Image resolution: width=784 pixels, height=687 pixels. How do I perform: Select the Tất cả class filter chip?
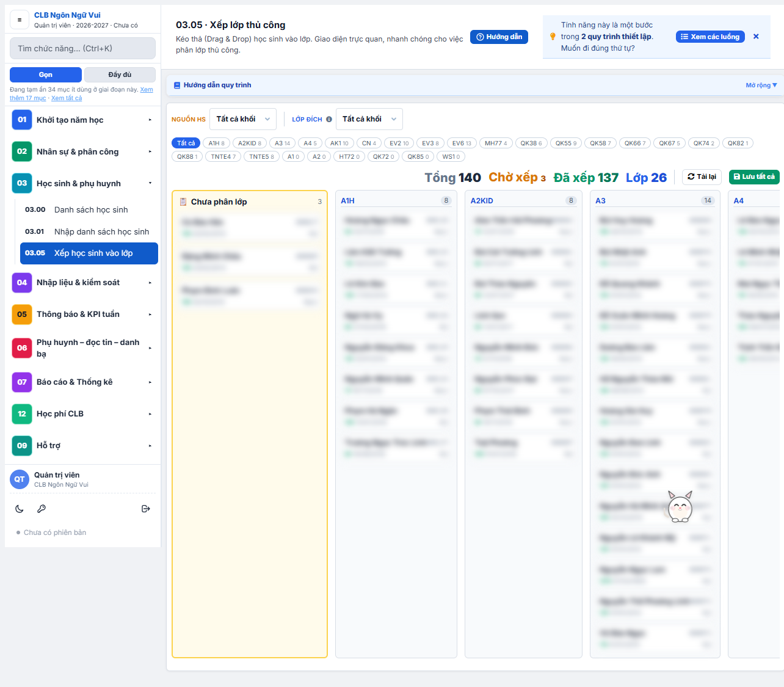186,143
